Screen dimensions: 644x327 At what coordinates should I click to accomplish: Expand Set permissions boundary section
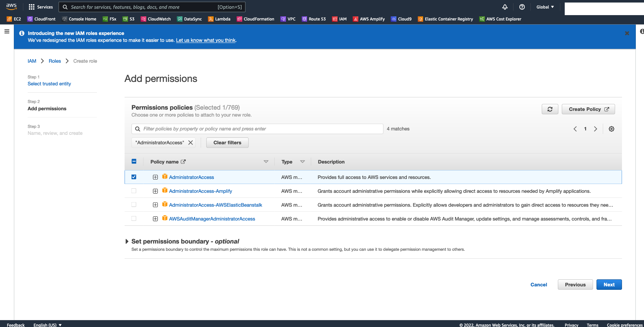[127, 242]
